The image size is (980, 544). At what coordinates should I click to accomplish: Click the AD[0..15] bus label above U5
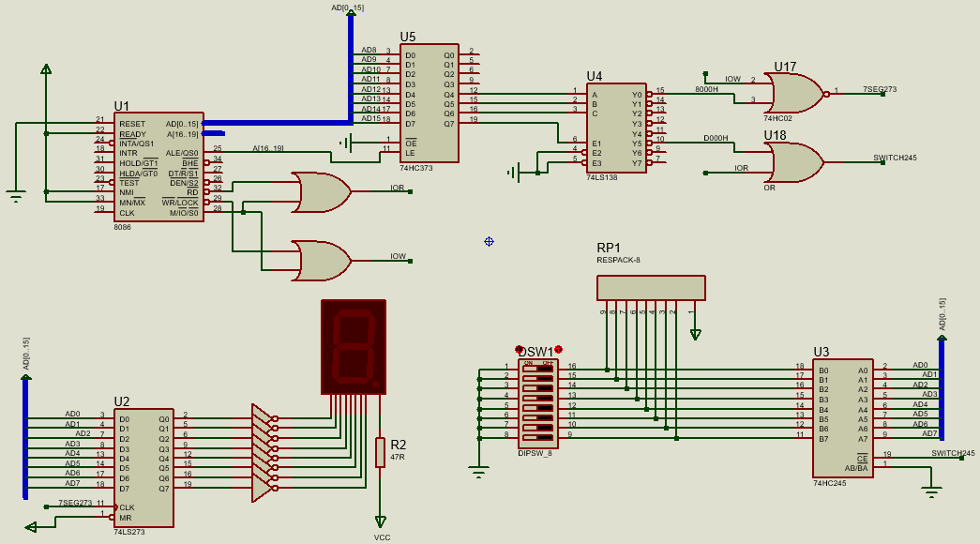point(348,8)
